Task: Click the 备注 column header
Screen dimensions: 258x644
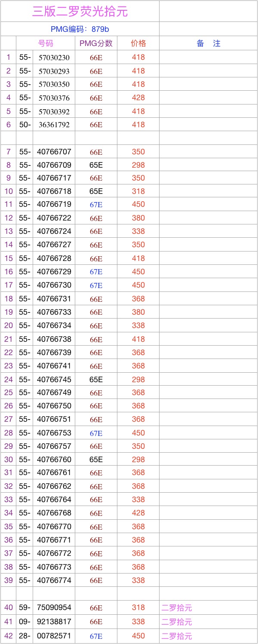Action: click(208, 43)
